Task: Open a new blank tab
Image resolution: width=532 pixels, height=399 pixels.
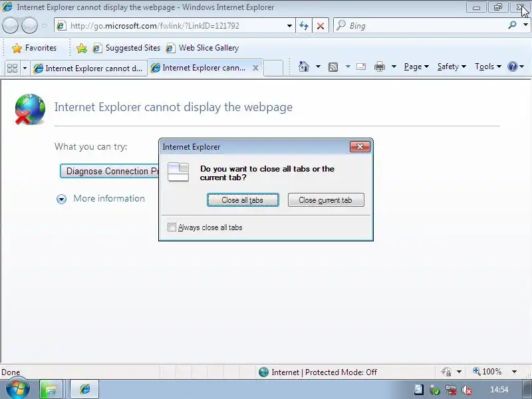Action: click(273, 68)
